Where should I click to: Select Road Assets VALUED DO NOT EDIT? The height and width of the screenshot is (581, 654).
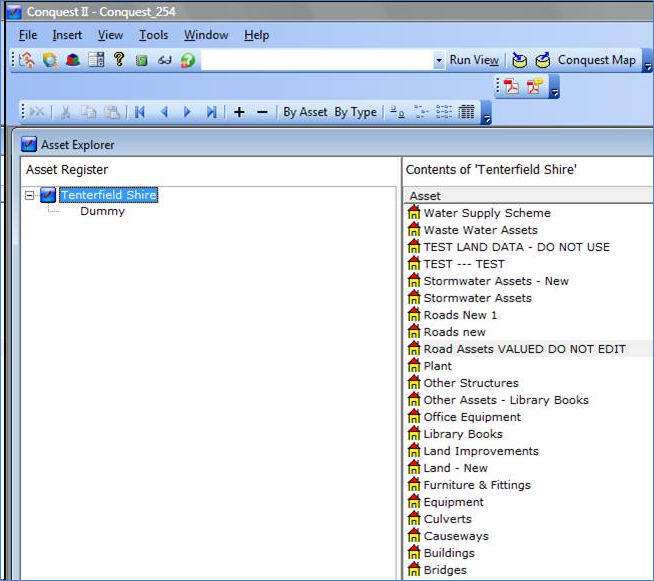tap(524, 349)
